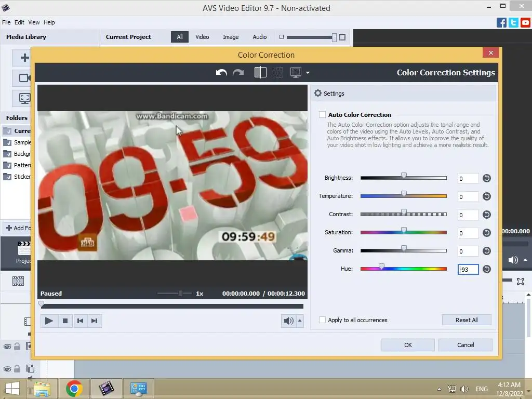The image size is (532, 399).
Task: Select the Backgrounds folder in main window
Action: (17, 154)
